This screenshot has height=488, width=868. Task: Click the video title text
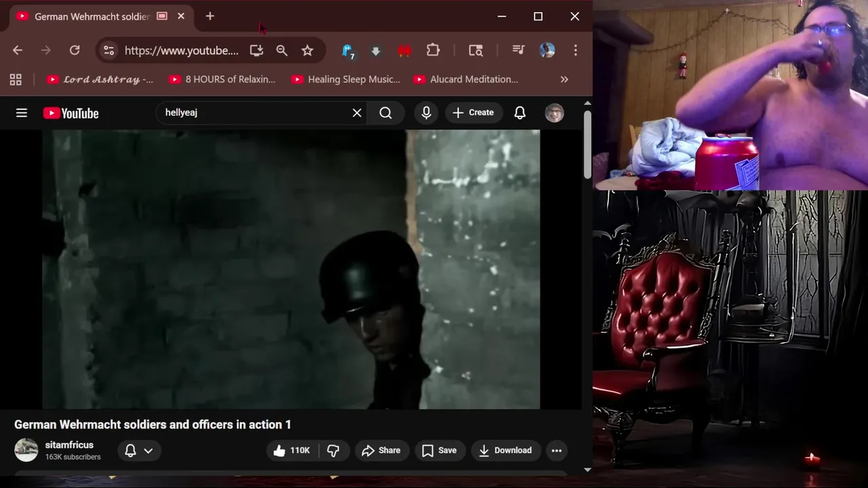tap(153, 425)
